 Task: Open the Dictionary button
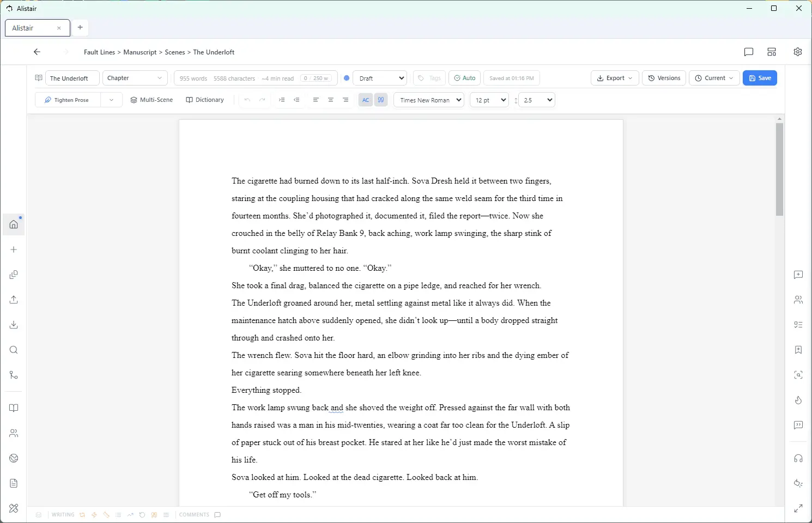tap(205, 100)
